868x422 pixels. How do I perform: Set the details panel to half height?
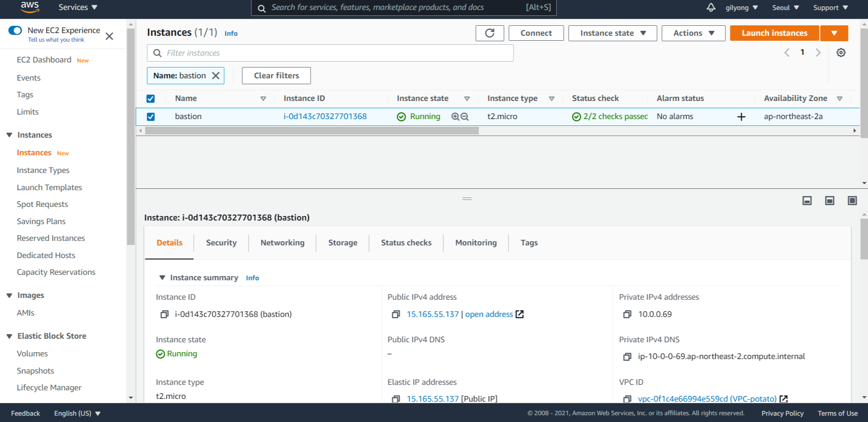pos(830,201)
